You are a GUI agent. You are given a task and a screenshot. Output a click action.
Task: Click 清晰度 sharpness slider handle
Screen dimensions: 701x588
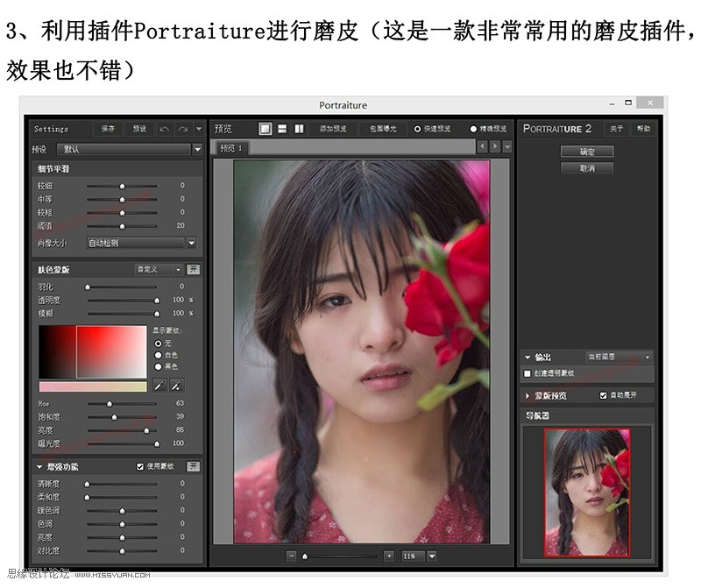coord(87,485)
